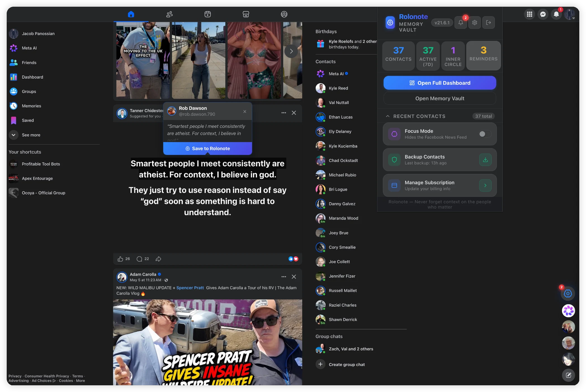
Task: Comment on the atheist quote post
Action: pos(139,259)
